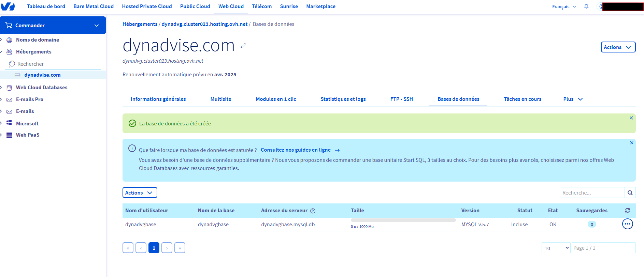Open the notifications bell

[x=586, y=6]
